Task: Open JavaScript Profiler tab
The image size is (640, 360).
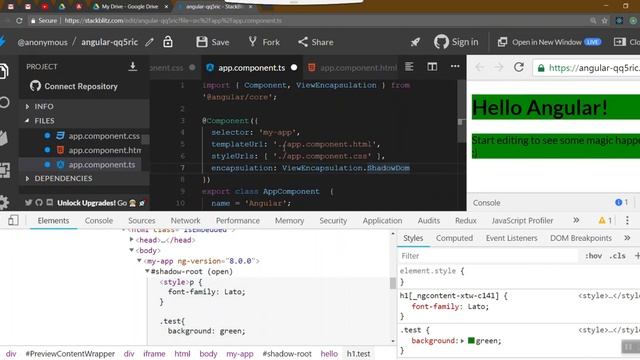Action: coord(522,220)
